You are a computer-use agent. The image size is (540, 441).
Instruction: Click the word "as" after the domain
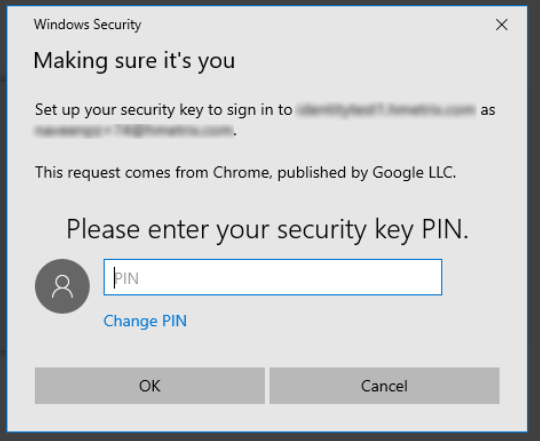488,110
